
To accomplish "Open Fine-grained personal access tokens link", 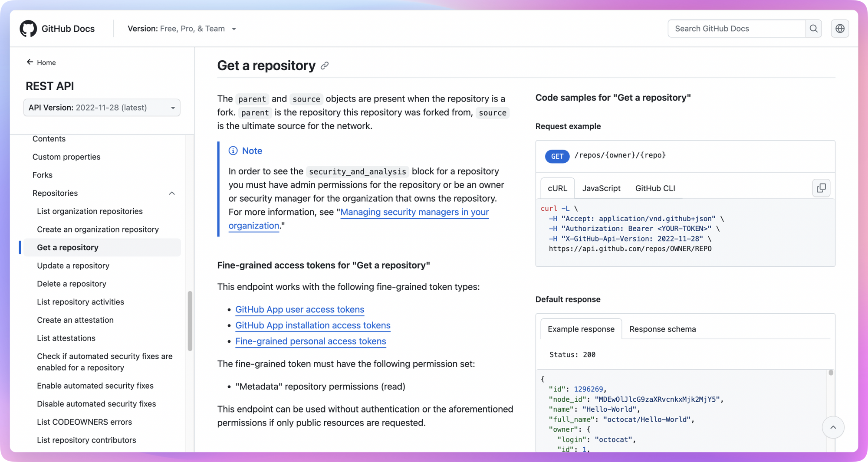I will (x=310, y=341).
